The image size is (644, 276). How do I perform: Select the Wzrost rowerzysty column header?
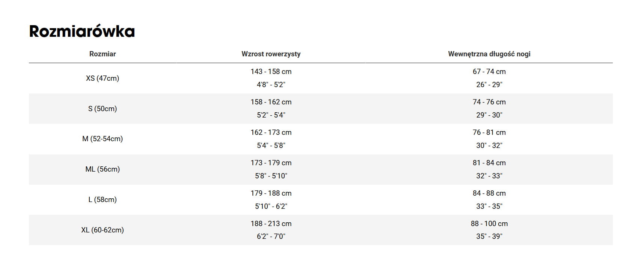click(271, 54)
